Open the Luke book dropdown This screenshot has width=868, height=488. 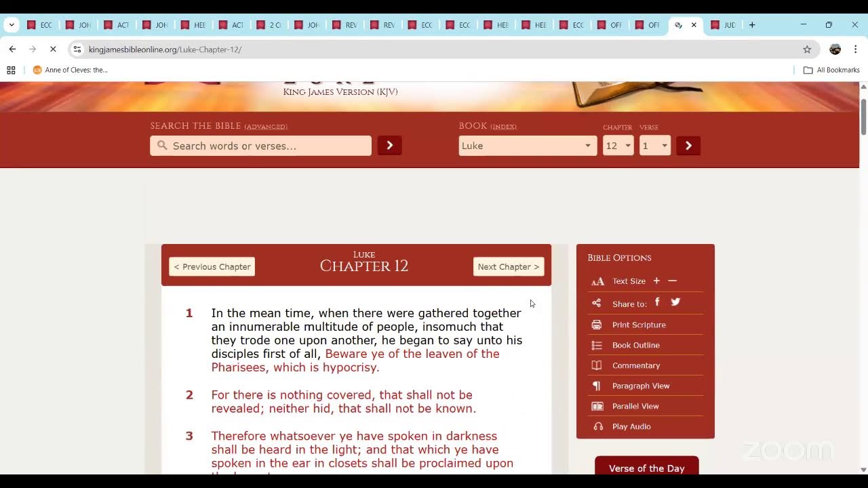(x=528, y=146)
